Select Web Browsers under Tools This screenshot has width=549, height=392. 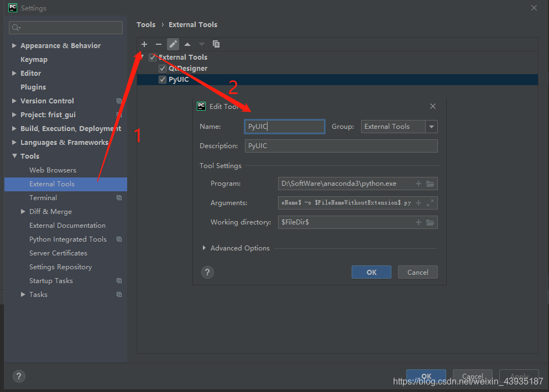coord(53,170)
